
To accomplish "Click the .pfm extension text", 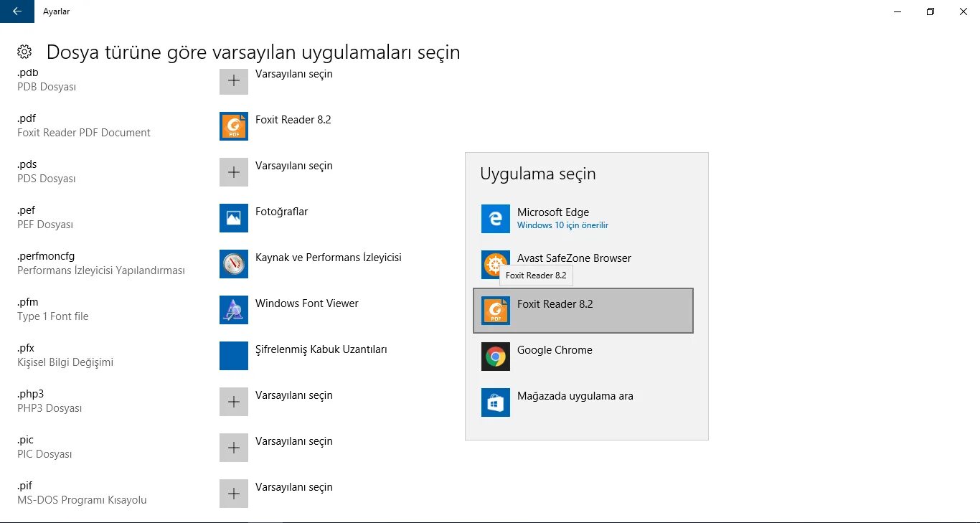I will [x=27, y=302].
